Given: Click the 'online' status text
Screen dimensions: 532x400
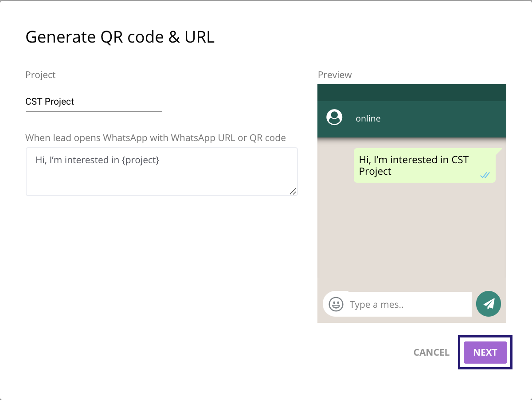Looking at the screenshot, I should click(x=368, y=119).
